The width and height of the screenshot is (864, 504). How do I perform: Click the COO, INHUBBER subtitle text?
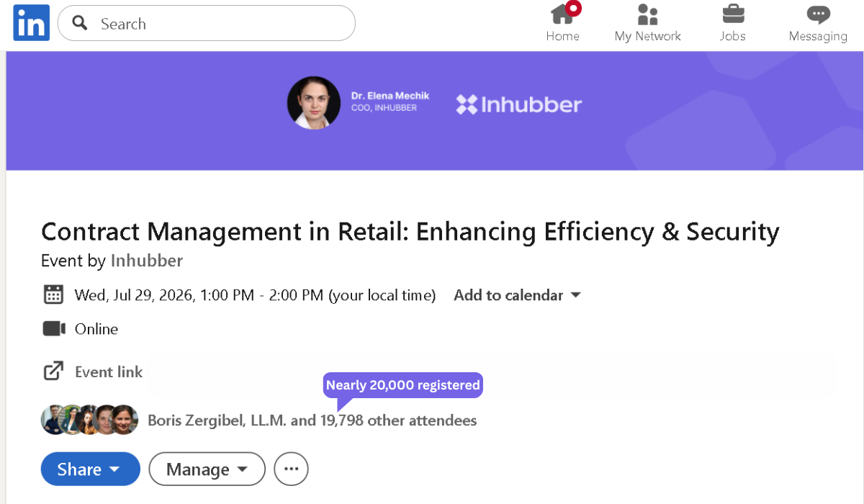pos(384,108)
